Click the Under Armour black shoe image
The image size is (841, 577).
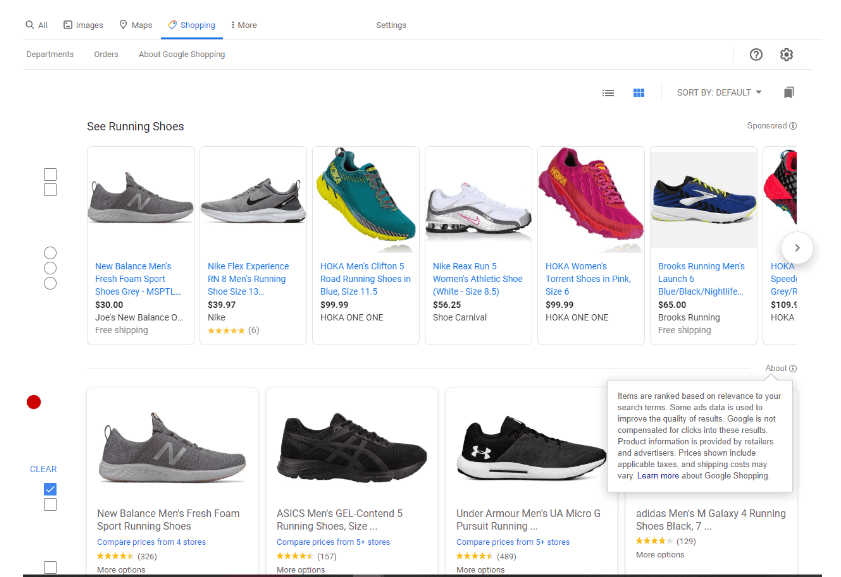click(532, 448)
